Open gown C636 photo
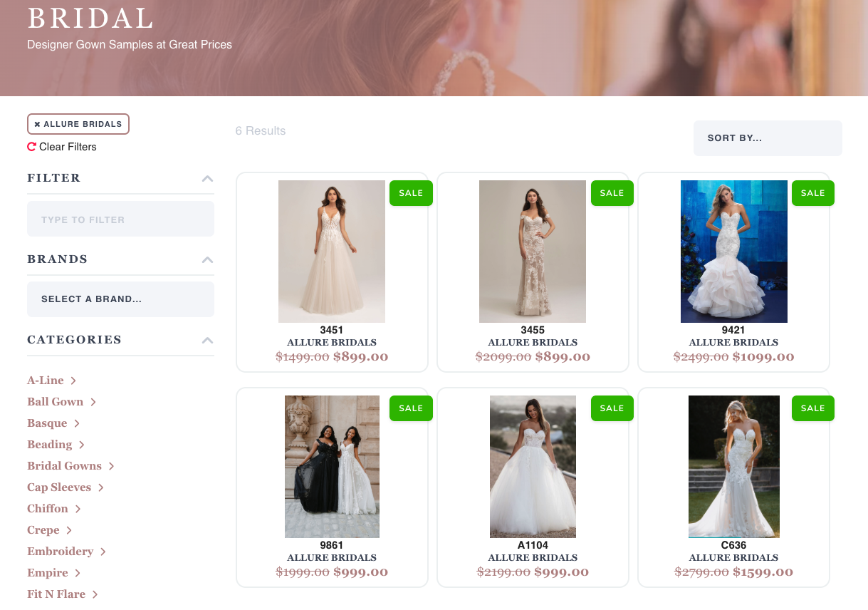 [x=734, y=467]
